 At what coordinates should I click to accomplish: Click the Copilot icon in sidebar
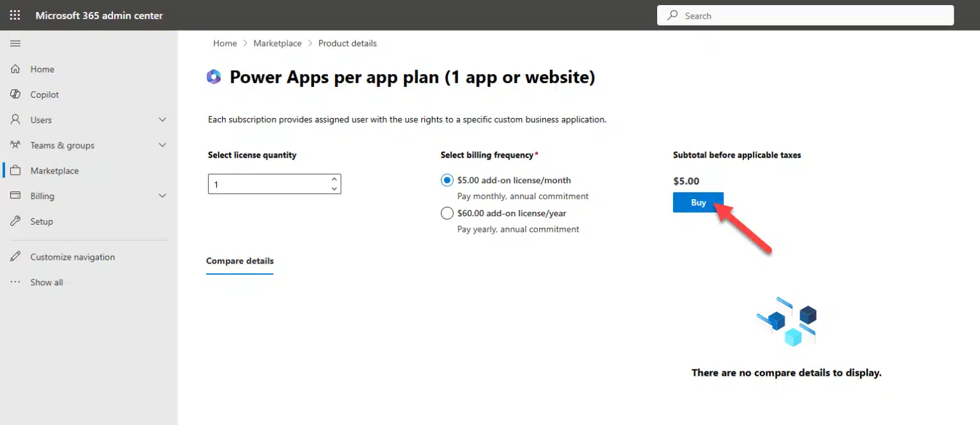16,94
